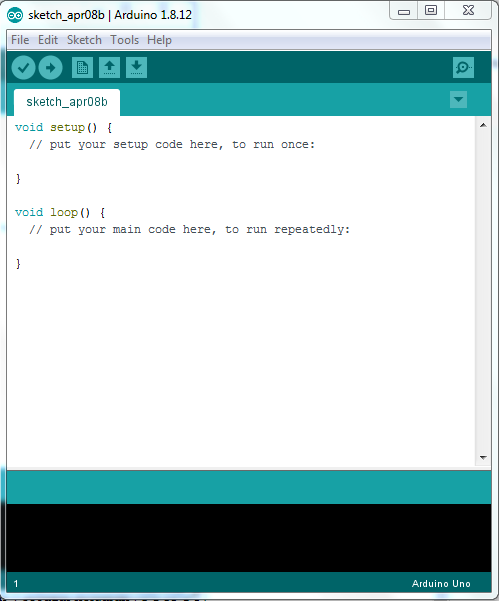This screenshot has width=499, height=601.
Task: Open the Edit menu
Action: point(48,40)
